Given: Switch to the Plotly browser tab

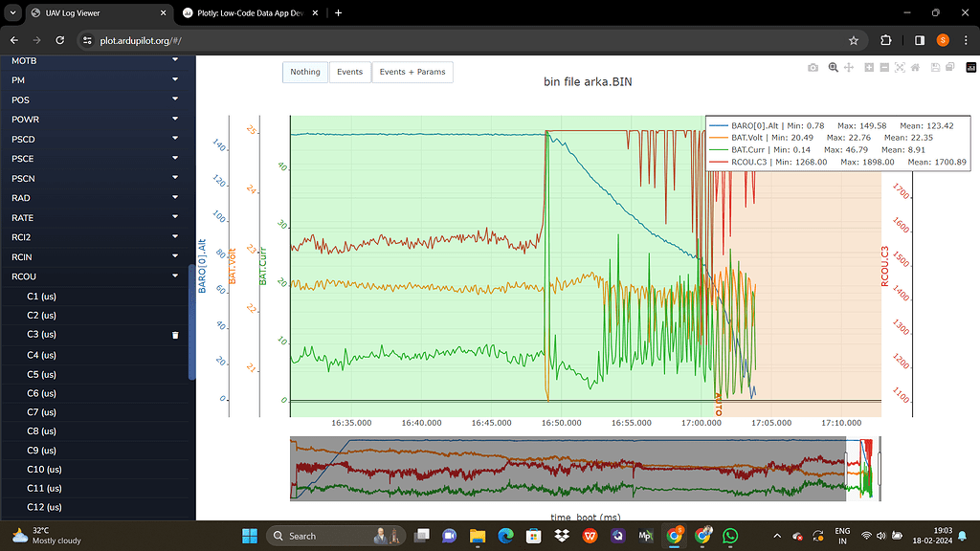Looking at the screenshot, I should point(249,13).
